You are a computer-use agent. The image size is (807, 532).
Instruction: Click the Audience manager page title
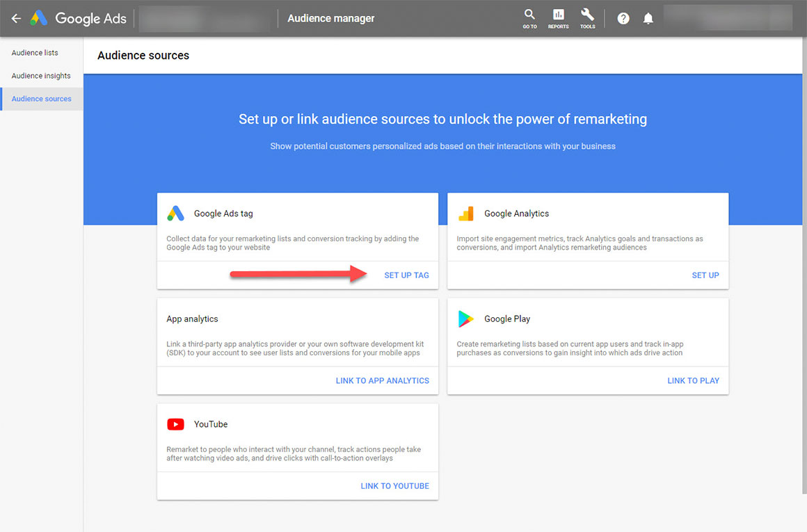point(330,18)
